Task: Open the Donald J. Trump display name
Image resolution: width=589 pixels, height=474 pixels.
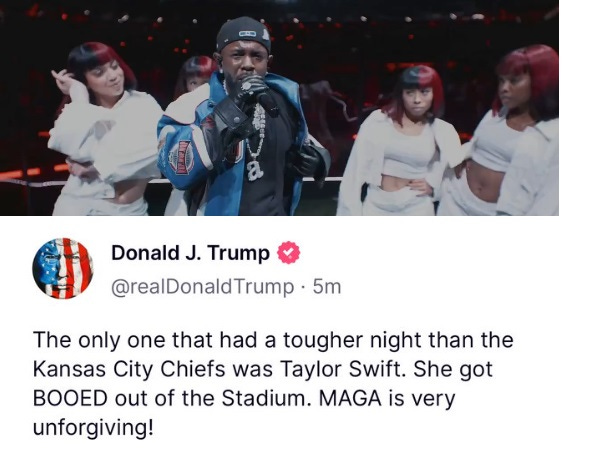Action: [190, 253]
